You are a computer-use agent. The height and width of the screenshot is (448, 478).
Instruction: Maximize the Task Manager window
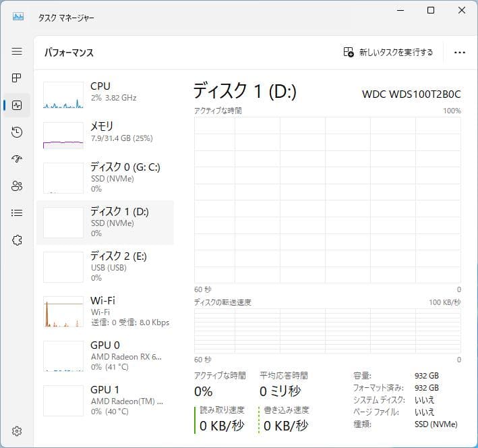431,10
